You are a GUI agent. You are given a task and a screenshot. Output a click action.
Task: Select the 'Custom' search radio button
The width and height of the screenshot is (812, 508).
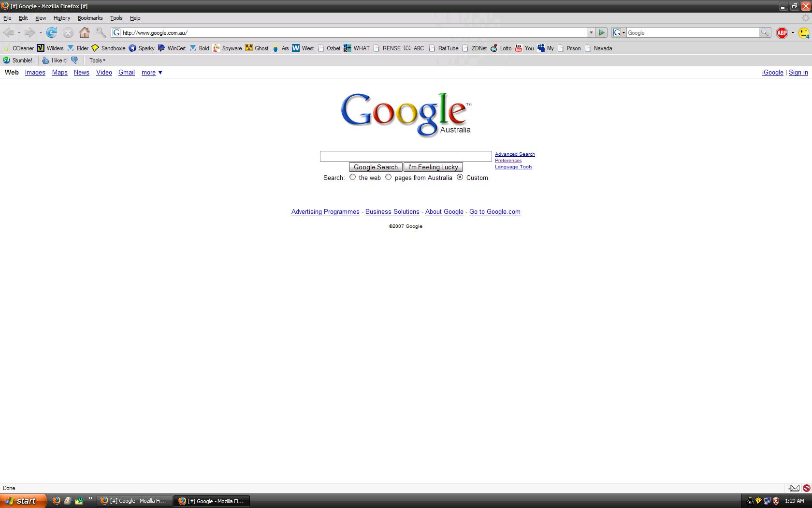pos(460,177)
